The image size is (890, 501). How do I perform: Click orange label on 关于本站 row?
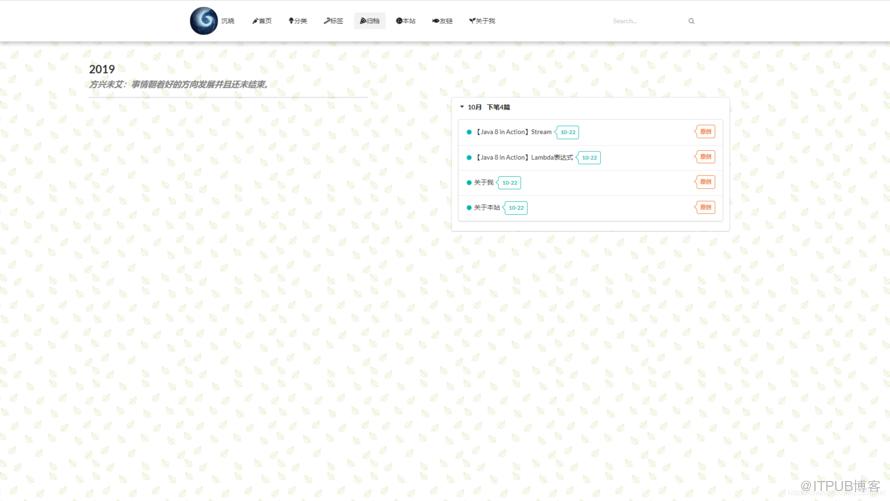(705, 207)
